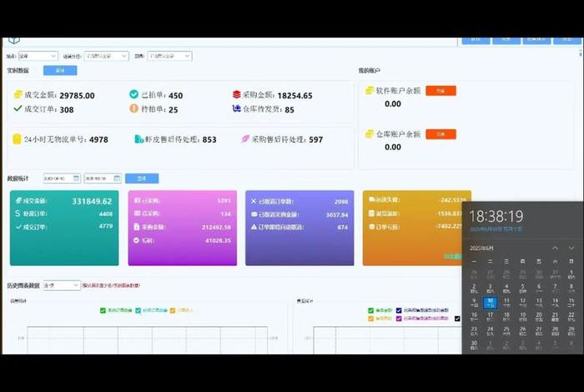The image size is (584, 392).
Task: Click the orange exclamation icon beside 待拍单 25
Action: (133, 108)
